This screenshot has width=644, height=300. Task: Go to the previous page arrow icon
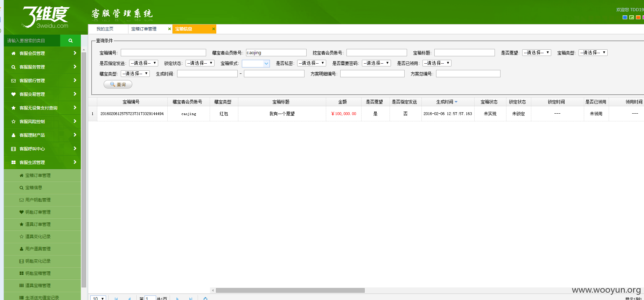tap(129, 298)
